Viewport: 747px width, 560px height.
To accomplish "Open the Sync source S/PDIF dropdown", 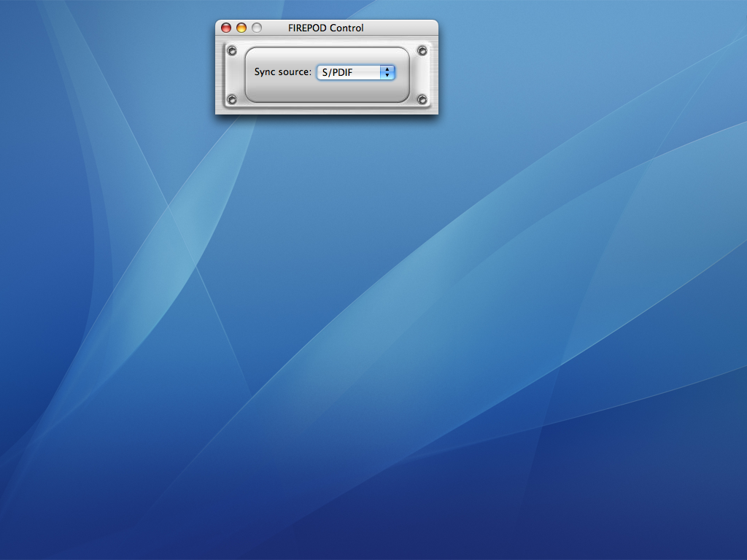I will [x=356, y=72].
